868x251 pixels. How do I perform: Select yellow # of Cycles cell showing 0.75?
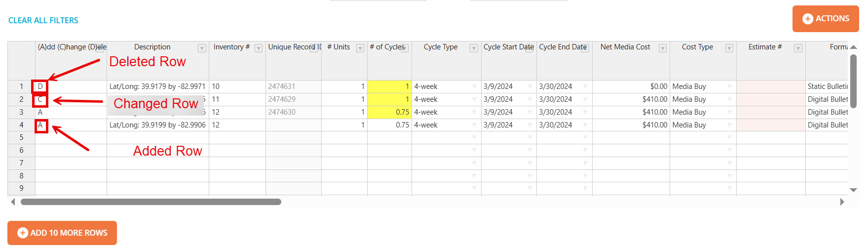[x=389, y=112]
